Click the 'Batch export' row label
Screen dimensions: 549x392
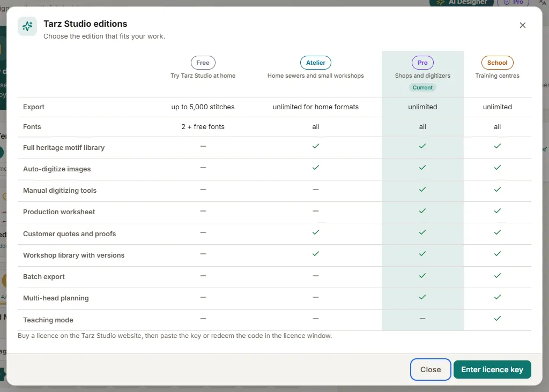pos(44,277)
